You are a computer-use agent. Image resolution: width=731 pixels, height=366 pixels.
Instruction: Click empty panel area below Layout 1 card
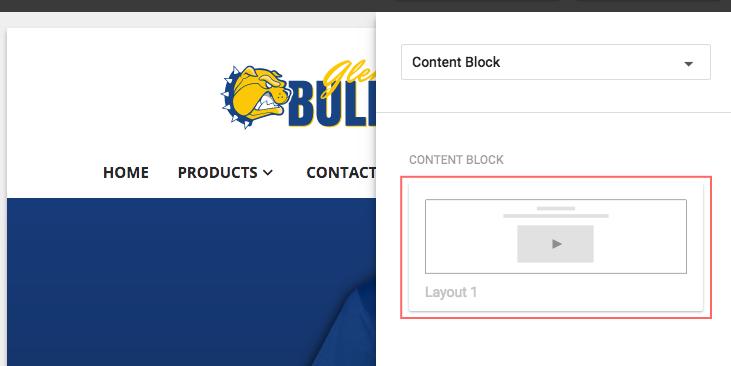tap(553, 343)
